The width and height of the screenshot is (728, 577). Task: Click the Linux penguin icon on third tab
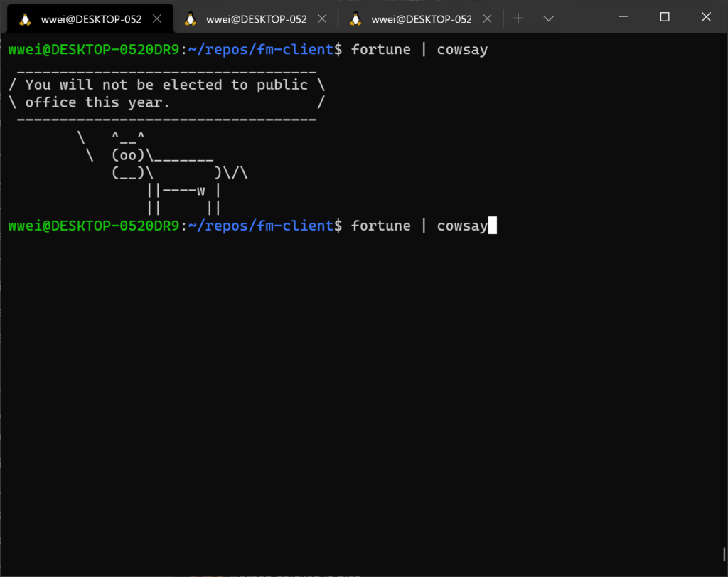pos(355,19)
